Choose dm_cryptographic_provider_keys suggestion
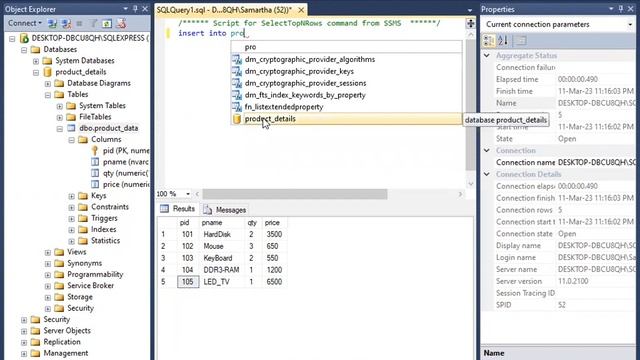Image resolution: width=640 pixels, height=360 pixels. 347,71
